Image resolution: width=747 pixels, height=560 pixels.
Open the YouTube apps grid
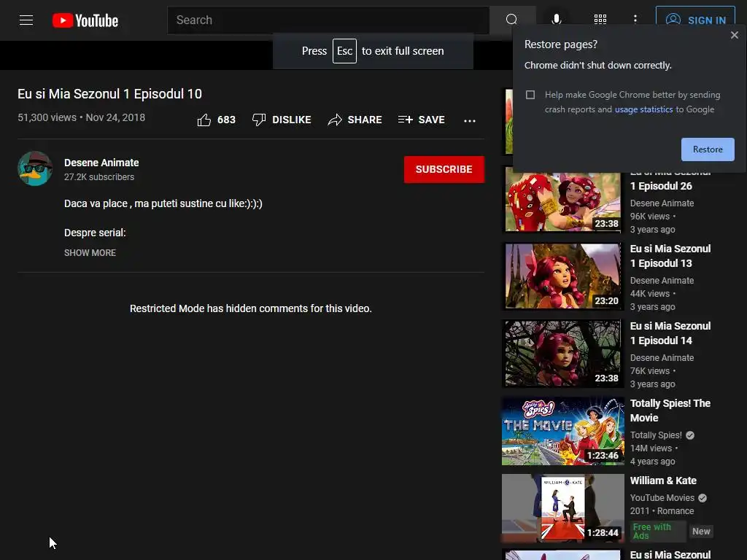coord(600,19)
